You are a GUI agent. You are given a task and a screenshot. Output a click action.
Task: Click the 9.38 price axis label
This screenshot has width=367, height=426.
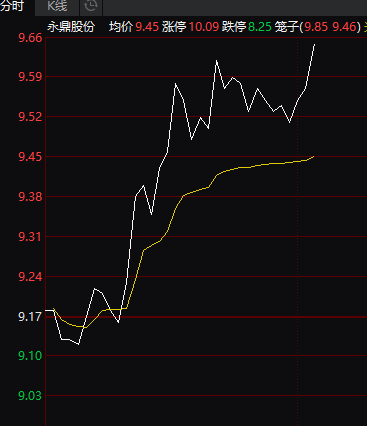(x=30, y=197)
